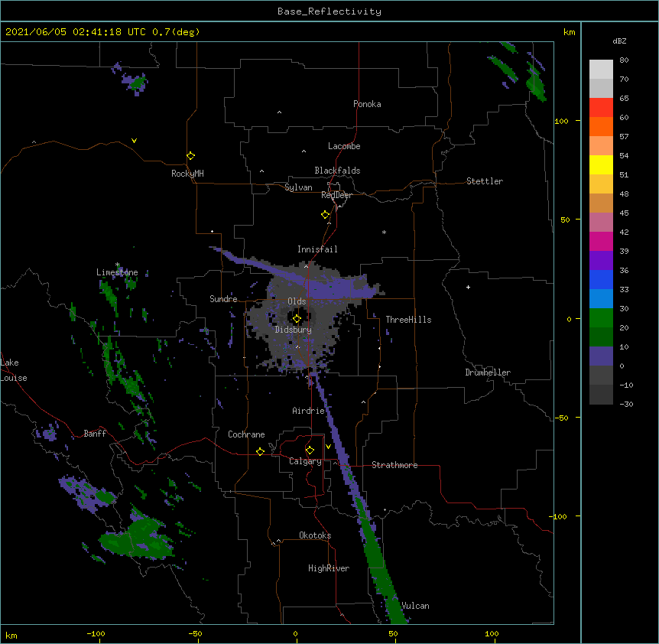Select the bright green 20-30 dBZ swatch

[601, 318]
